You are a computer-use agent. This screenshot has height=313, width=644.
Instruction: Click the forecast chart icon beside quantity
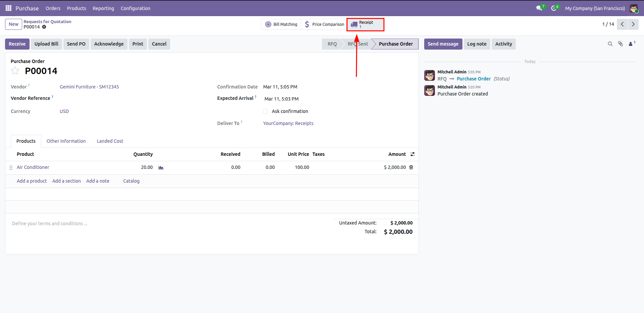pyautogui.click(x=161, y=168)
